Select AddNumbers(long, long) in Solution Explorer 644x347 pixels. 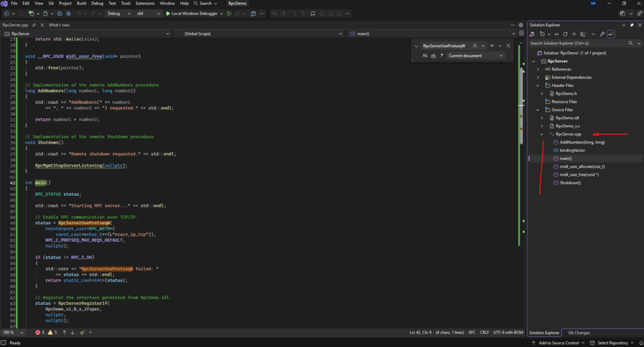[x=582, y=142]
